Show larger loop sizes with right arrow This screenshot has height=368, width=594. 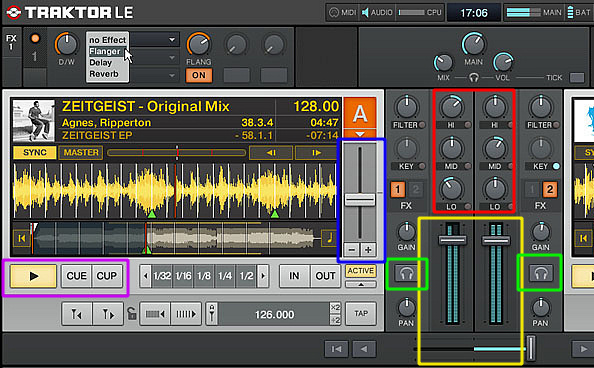coord(263,276)
